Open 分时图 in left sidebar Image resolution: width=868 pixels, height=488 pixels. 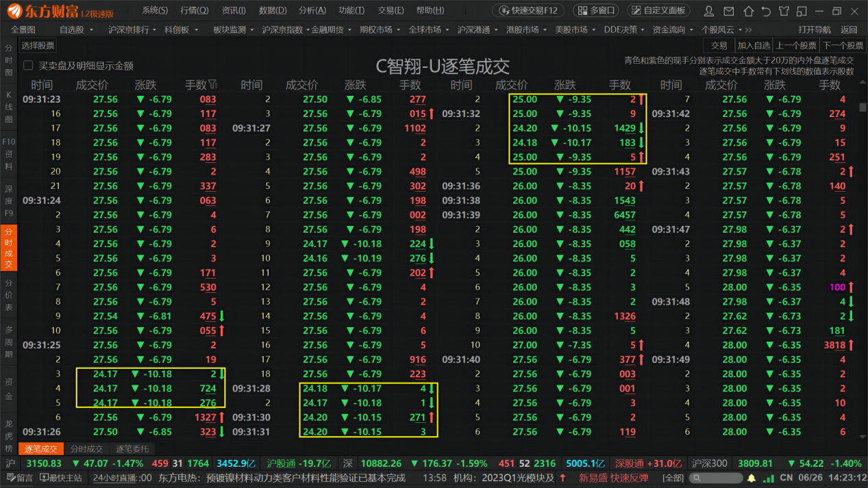point(9,61)
